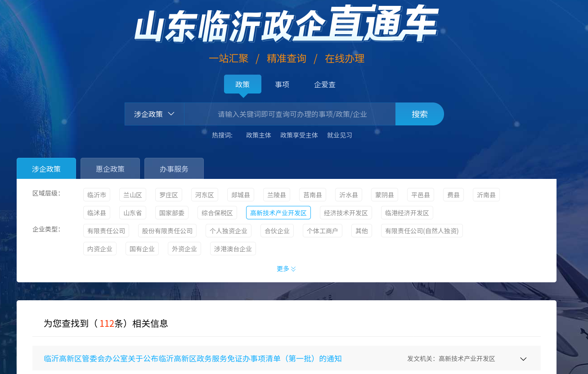This screenshot has width=588, height=374.
Task: Filter by enterprise type 个体工商户
Action: 322,231
